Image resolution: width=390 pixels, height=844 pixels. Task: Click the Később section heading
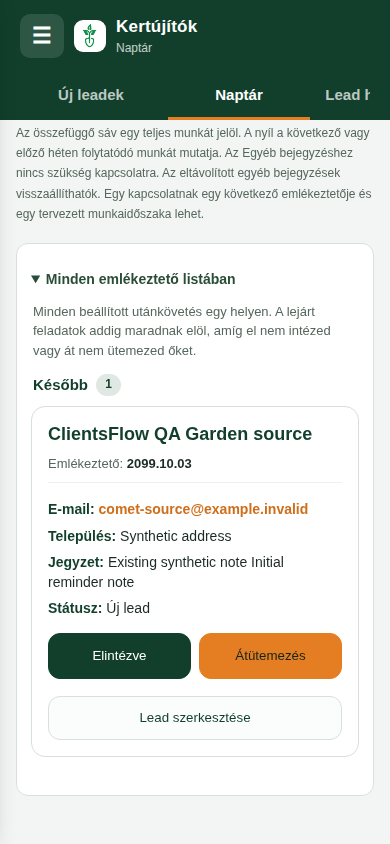click(60, 385)
